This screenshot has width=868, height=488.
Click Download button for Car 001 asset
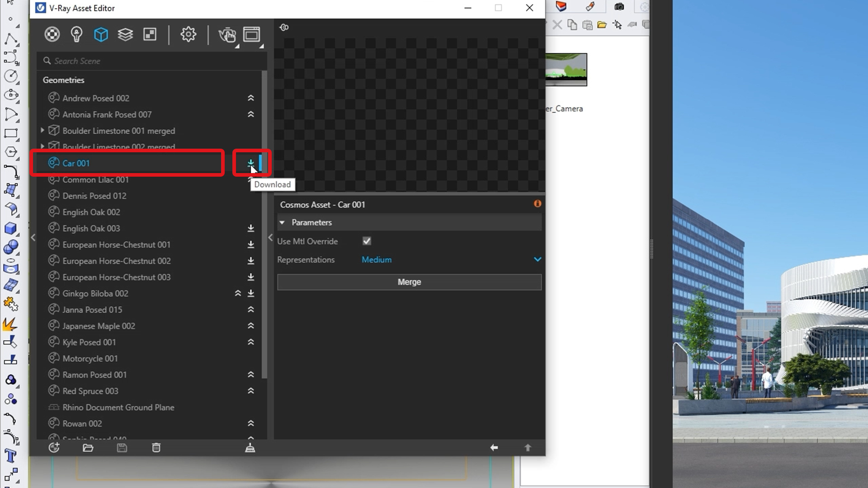(250, 163)
